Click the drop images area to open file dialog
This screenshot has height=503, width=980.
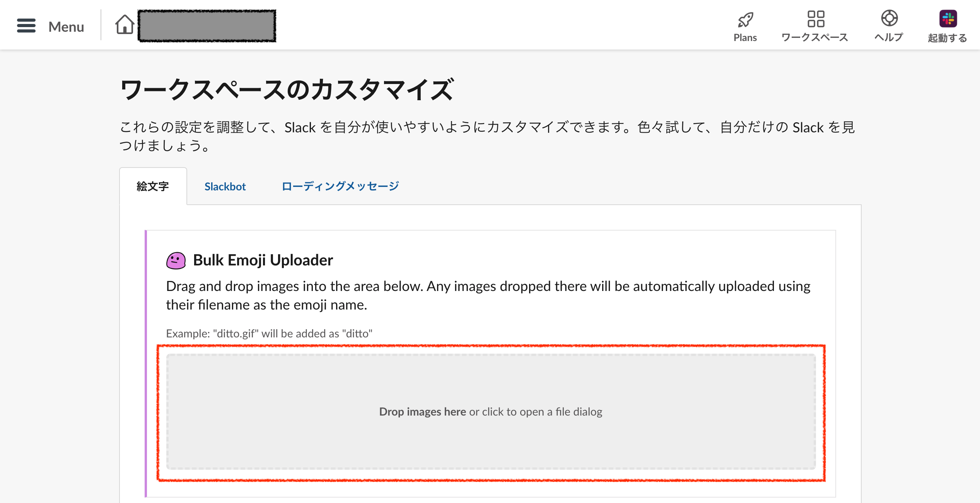[491, 412]
